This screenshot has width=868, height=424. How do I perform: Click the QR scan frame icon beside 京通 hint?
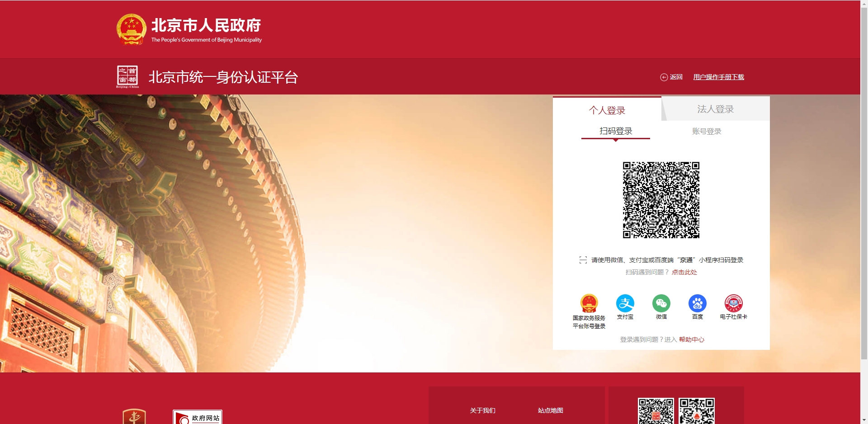click(x=583, y=260)
